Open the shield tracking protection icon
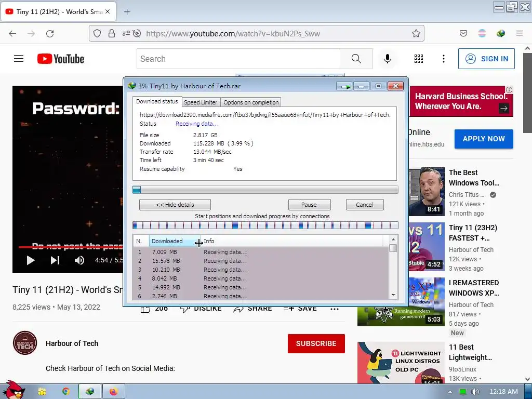Image resolution: width=532 pixels, height=399 pixels. click(x=97, y=33)
